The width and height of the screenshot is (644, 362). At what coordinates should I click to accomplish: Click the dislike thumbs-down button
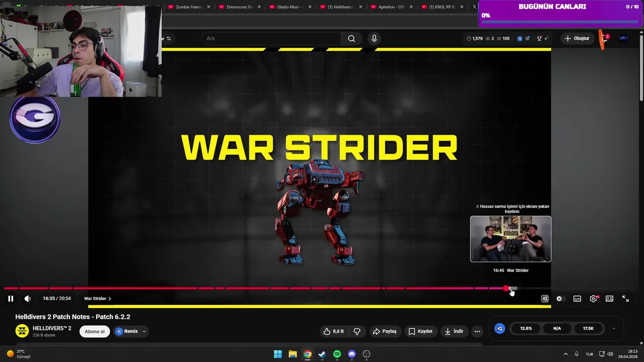357,331
